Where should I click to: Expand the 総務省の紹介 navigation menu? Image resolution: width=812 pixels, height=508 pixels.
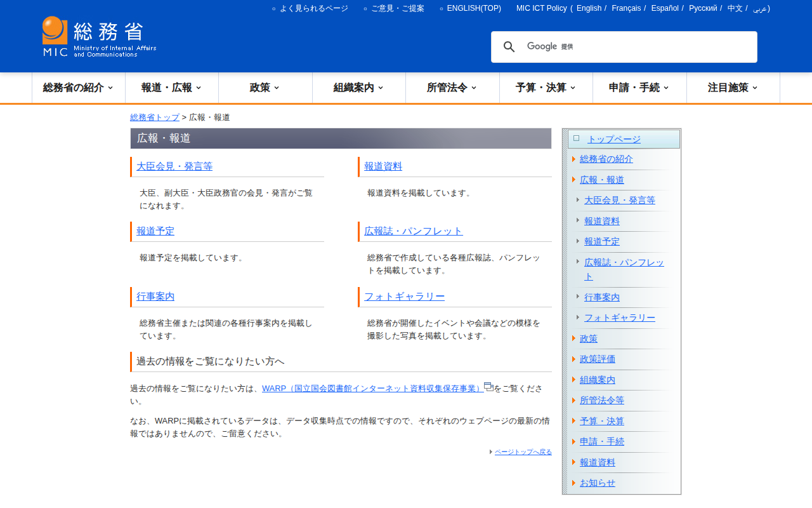coord(78,88)
